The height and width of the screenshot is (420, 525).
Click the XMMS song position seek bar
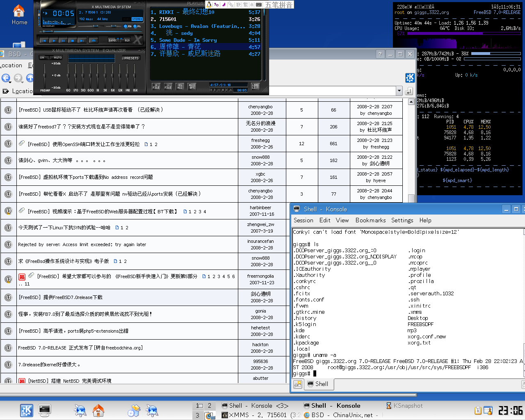[x=90, y=32]
